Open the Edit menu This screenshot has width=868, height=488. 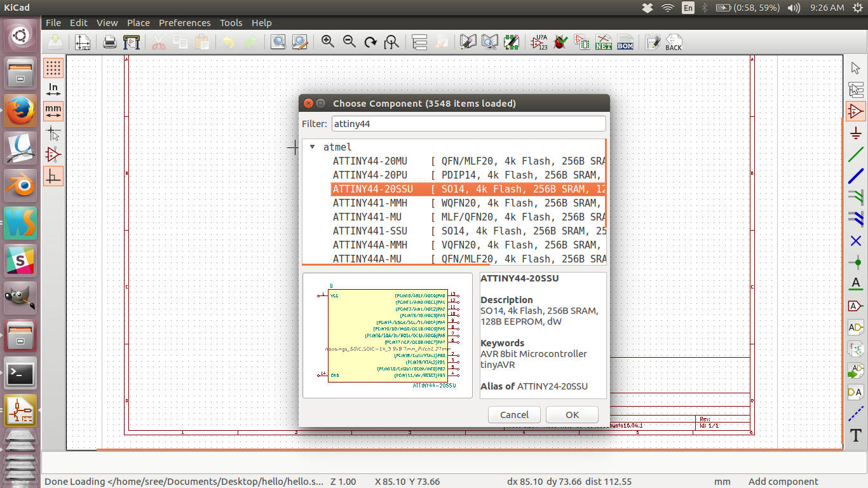point(79,22)
